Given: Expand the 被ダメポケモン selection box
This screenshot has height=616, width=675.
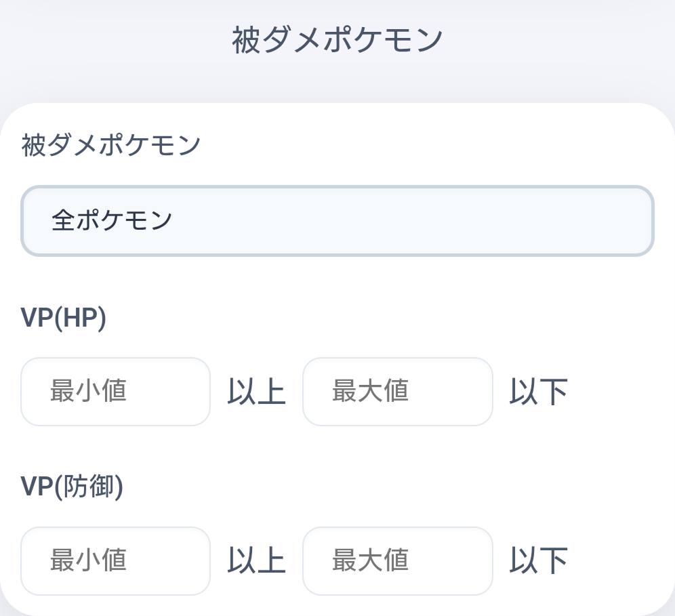Looking at the screenshot, I should pos(339,220).
